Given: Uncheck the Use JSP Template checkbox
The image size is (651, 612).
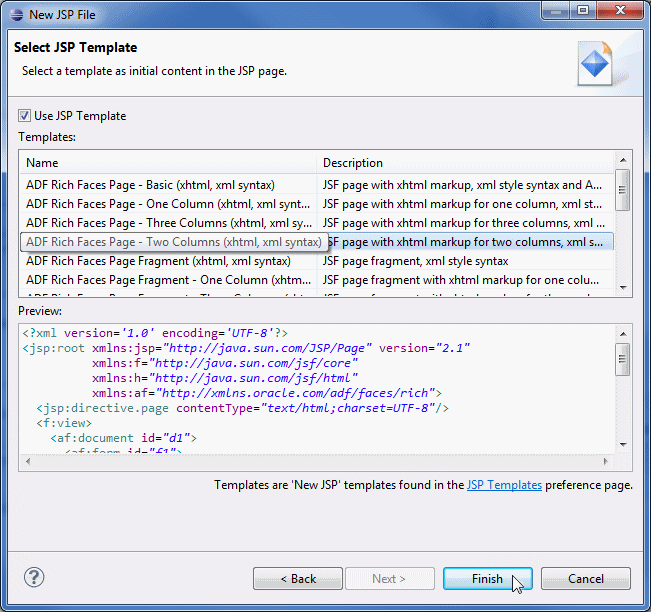Looking at the screenshot, I should 24,115.
